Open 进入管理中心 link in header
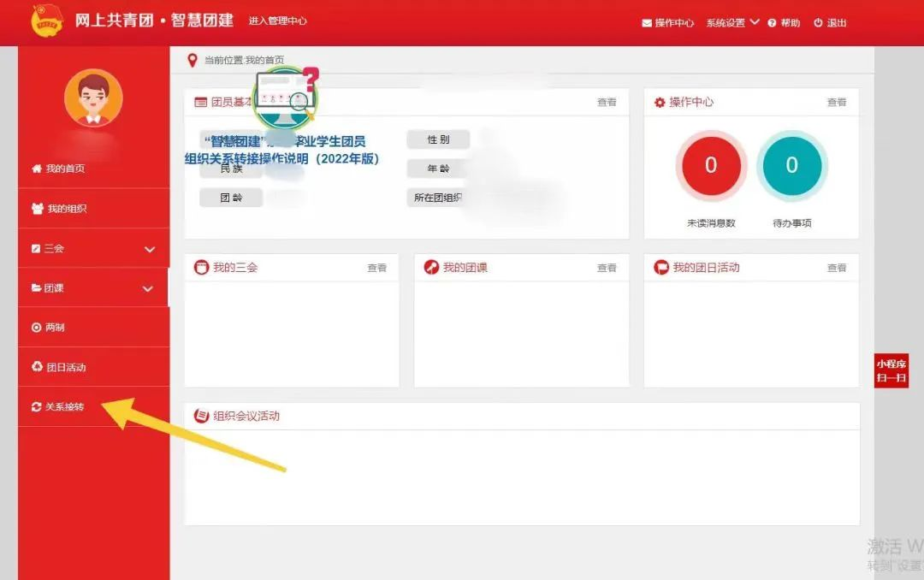This screenshot has height=580, width=924. tap(277, 21)
